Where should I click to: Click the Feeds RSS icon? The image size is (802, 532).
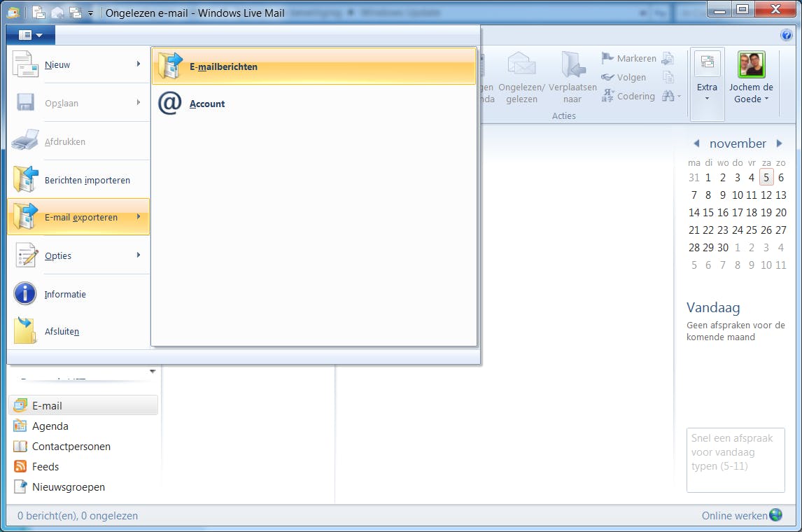pos(20,466)
